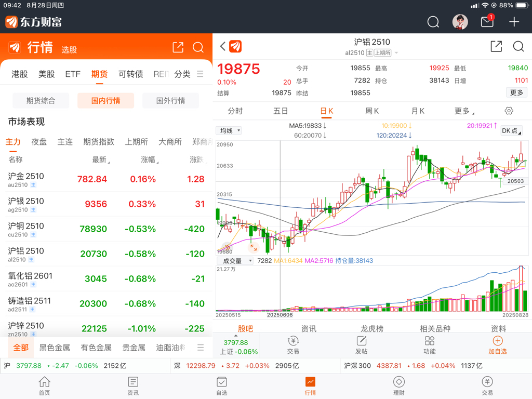532x399 pixels.
Task: Open the futures sector filter list icon
Action: (x=201, y=348)
